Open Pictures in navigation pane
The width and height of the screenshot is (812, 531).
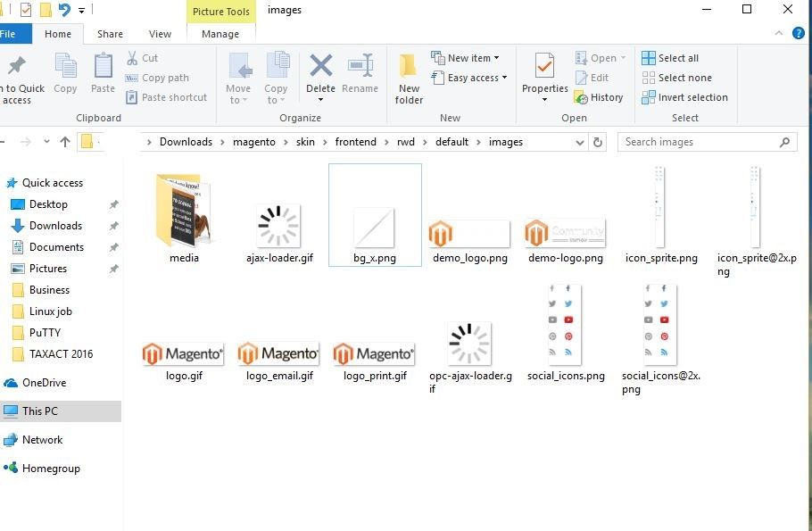48,269
